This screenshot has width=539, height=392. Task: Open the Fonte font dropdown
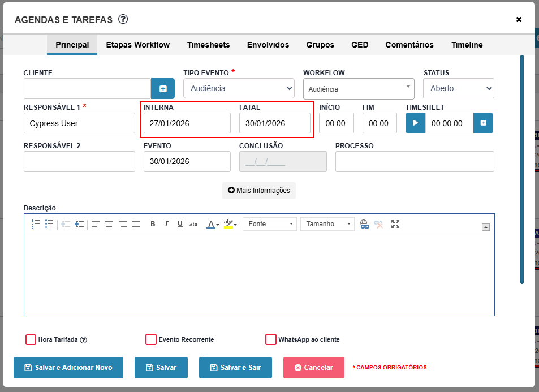click(270, 224)
